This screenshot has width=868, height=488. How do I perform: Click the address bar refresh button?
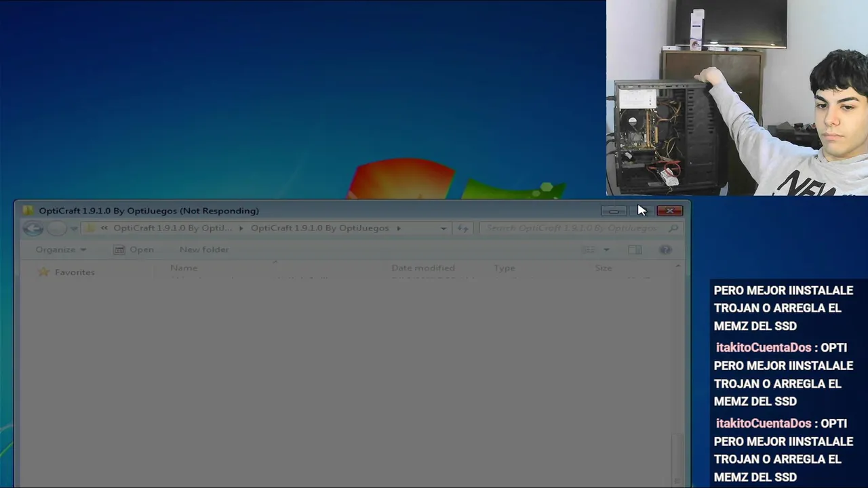point(462,228)
